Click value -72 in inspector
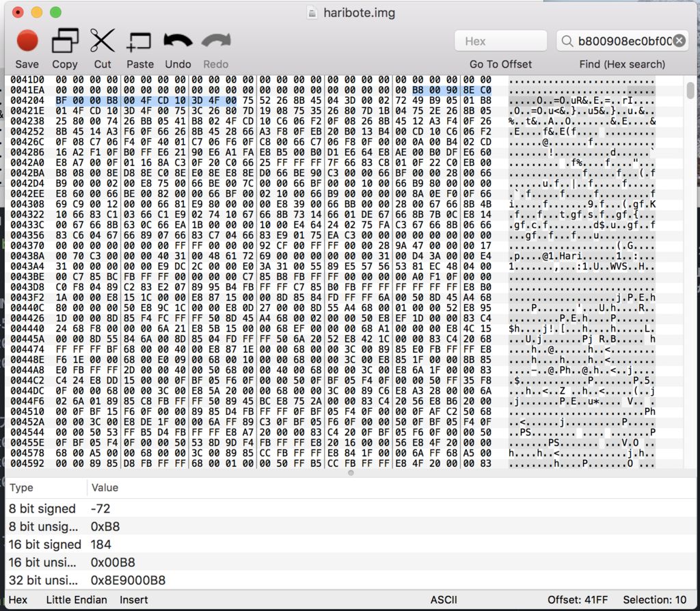 tap(100, 508)
